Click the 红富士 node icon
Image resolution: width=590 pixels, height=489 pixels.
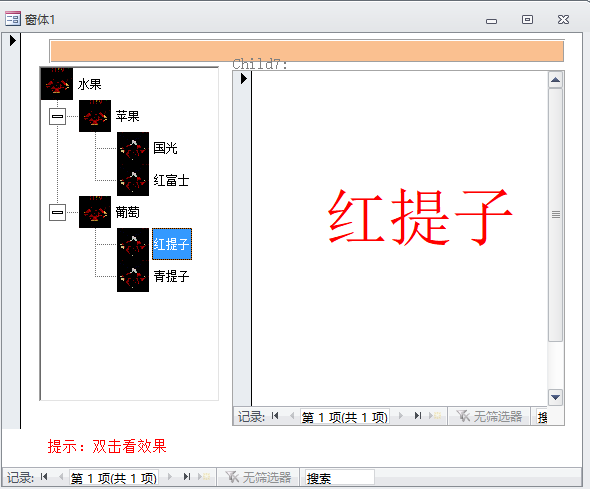133,180
